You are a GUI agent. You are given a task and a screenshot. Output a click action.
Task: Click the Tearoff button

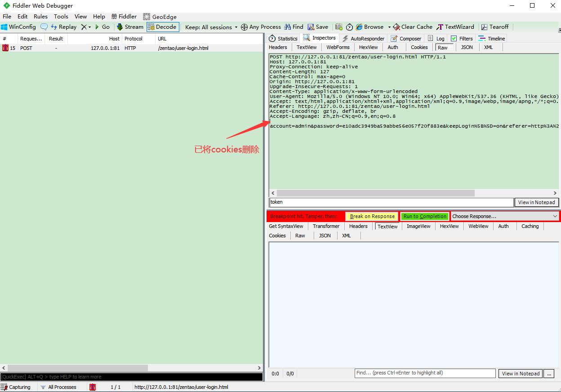click(x=495, y=27)
